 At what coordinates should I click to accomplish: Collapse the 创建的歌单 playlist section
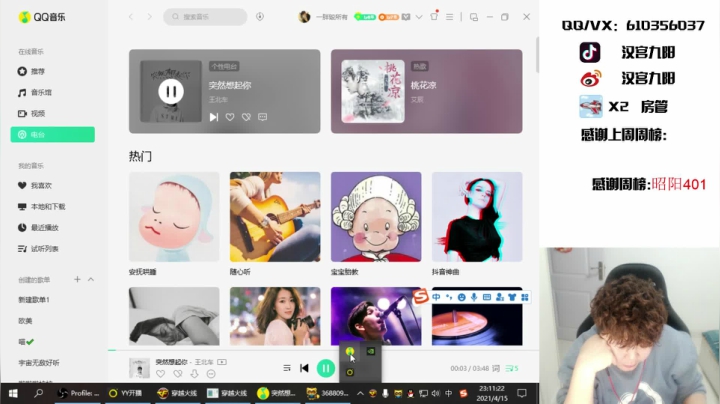point(91,279)
